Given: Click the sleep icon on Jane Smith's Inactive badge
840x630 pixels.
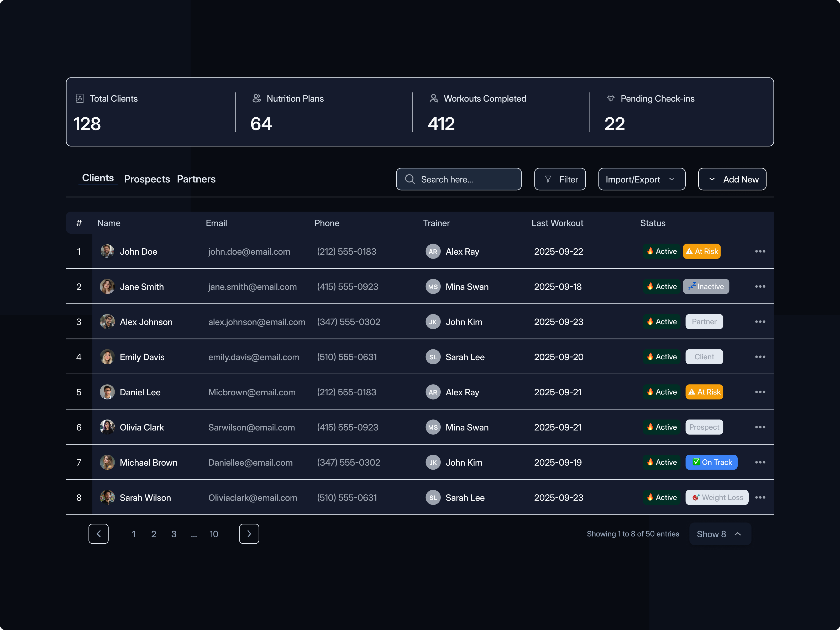Looking at the screenshot, I should (693, 286).
